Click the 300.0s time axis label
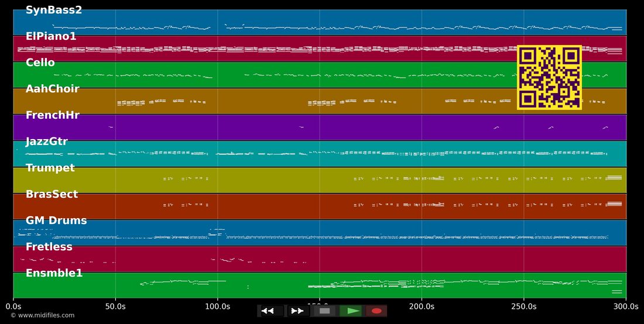This screenshot has width=644, height=324. 626,306
